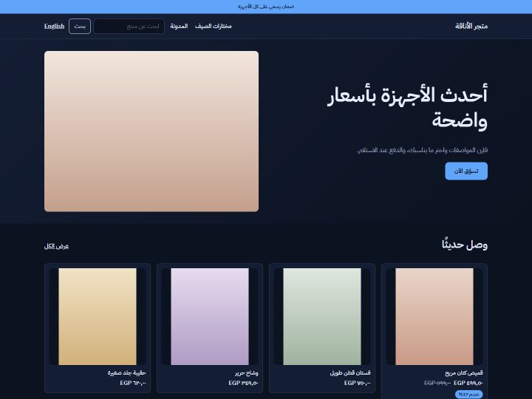Image resolution: width=532 pixels, height=399 pixels.
Task: Click the cotton dress price EGP ٧٥٠
Action: tap(358, 383)
